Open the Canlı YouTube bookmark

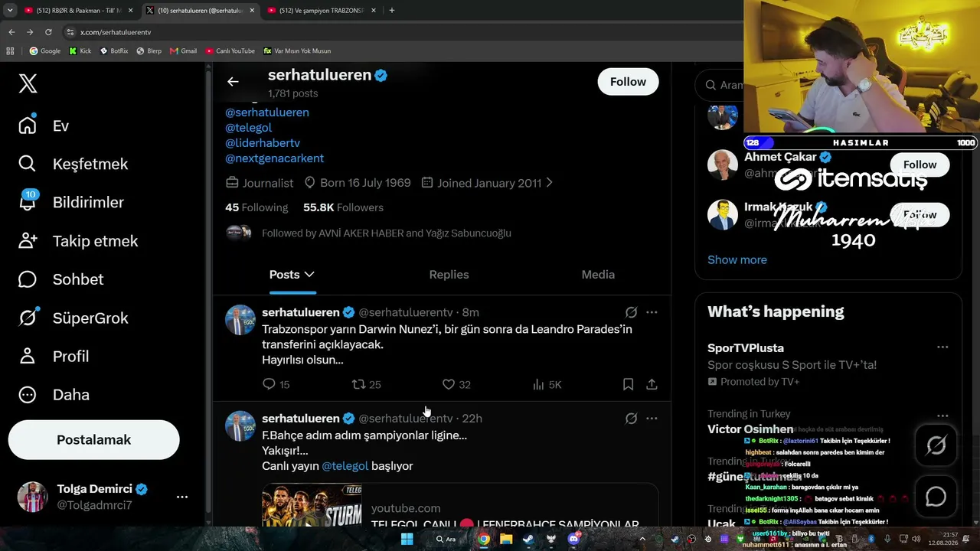coord(230,51)
